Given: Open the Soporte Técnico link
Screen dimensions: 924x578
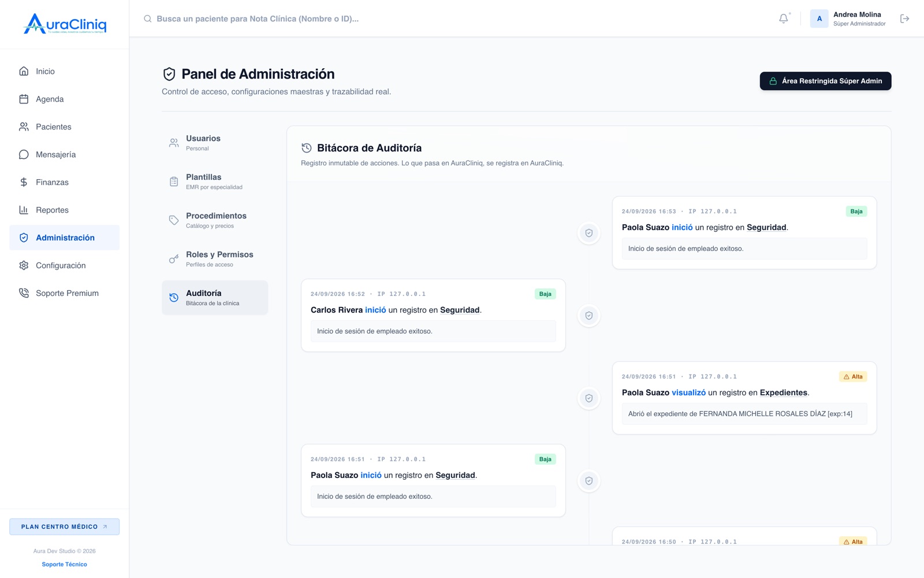Looking at the screenshot, I should [65, 564].
